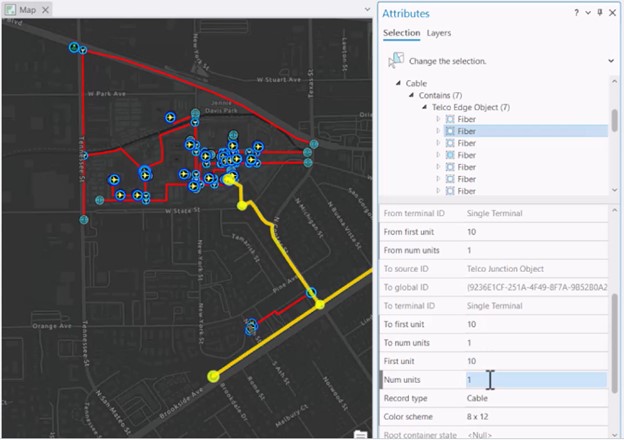Switch to the Layers tab
The image size is (624, 440).
(x=439, y=33)
